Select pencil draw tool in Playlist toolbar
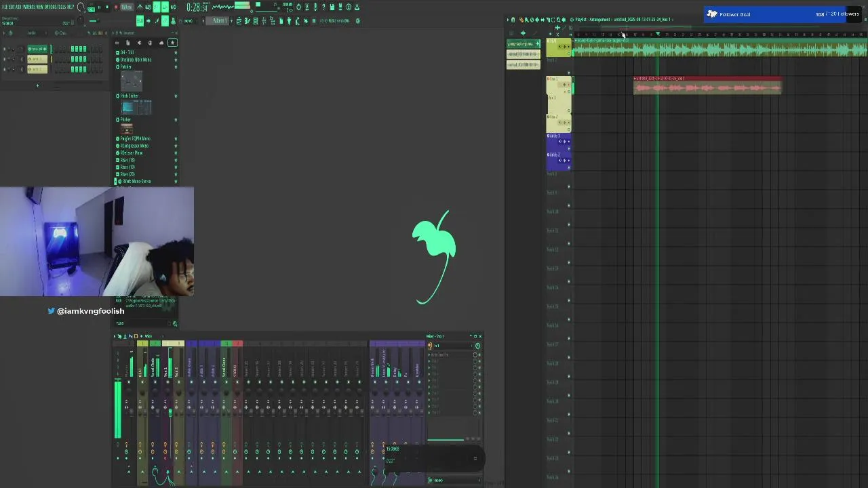The width and height of the screenshot is (868, 488). coord(521,20)
